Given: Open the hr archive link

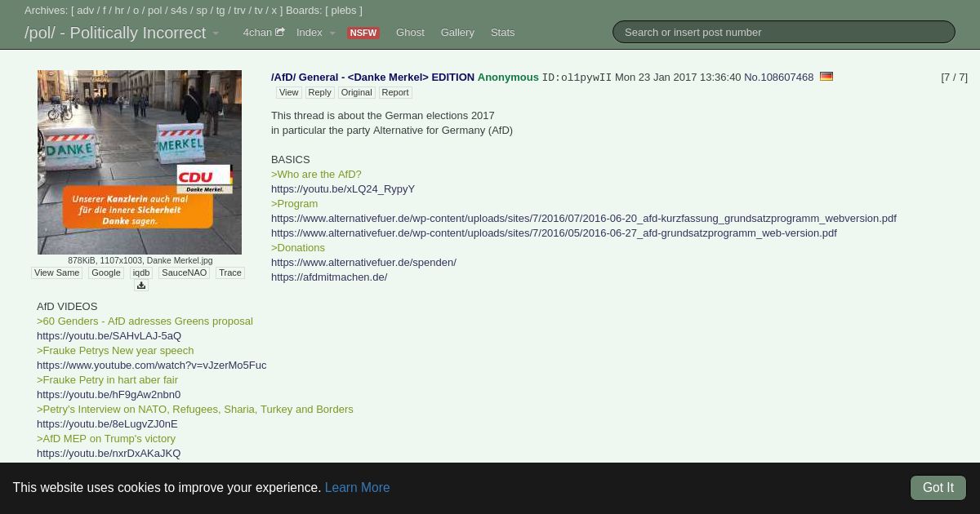Looking at the screenshot, I should click(x=119, y=11).
